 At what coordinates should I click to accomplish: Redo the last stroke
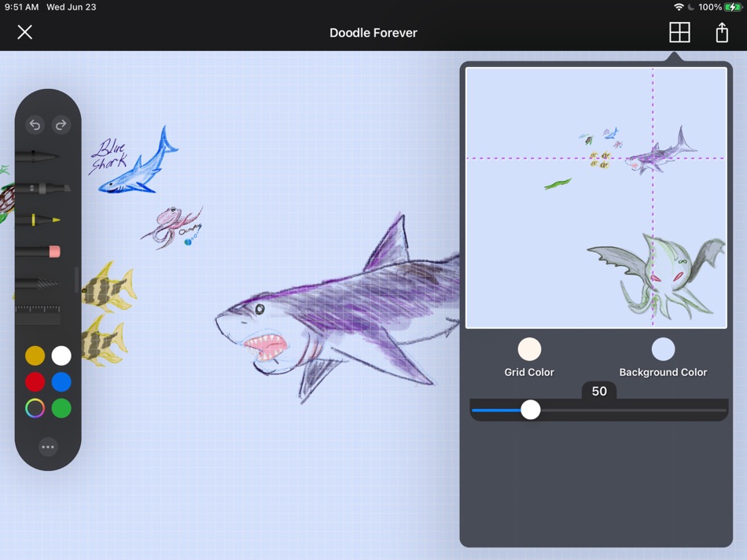coord(61,125)
